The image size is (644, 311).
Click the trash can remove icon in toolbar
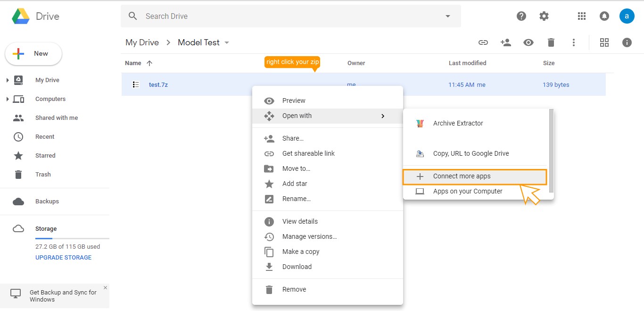pyautogui.click(x=551, y=42)
